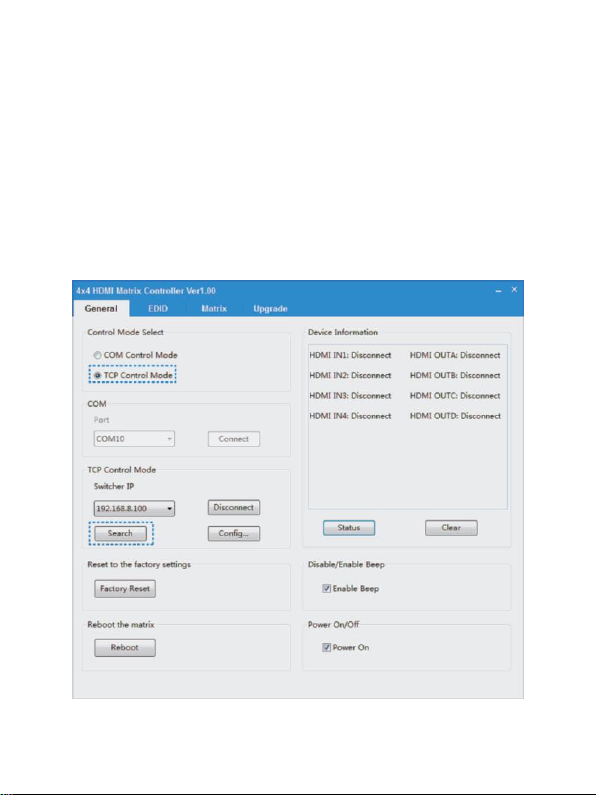Switch to the EDID tab
Screen dimensions: 596x795
coord(158,309)
